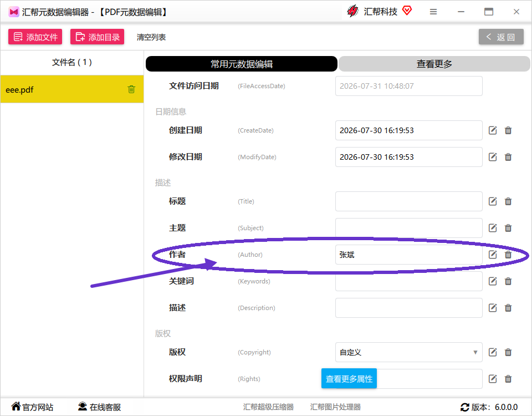The width and height of the screenshot is (532, 416).
Task: Delete the 权限声明 (Rights) metadata
Action: [x=508, y=379]
